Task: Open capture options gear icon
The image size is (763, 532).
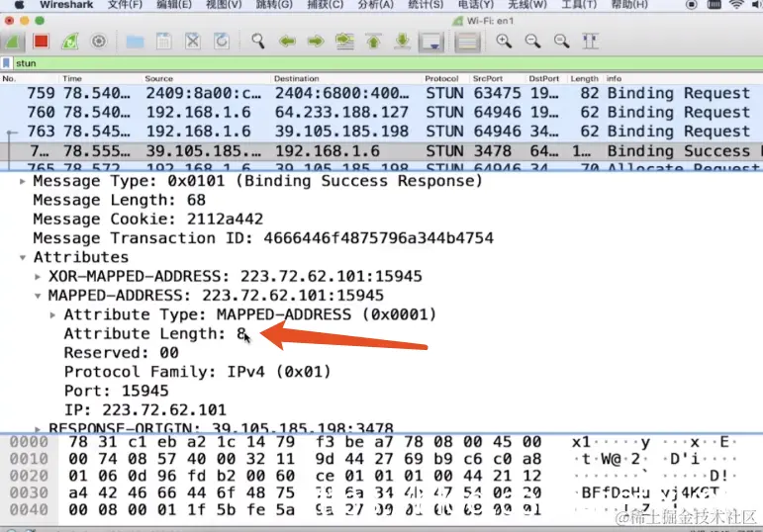Action: tap(99, 42)
